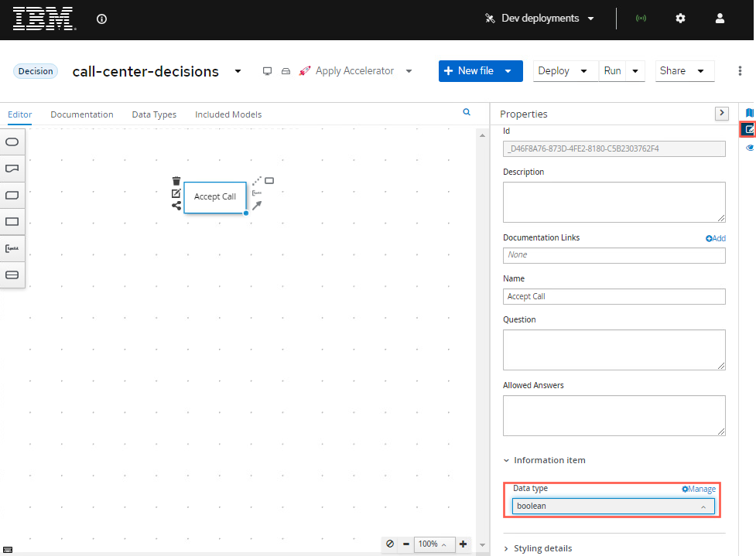
Task: Select the Accept Call decision node
Action: pos(215,196)
